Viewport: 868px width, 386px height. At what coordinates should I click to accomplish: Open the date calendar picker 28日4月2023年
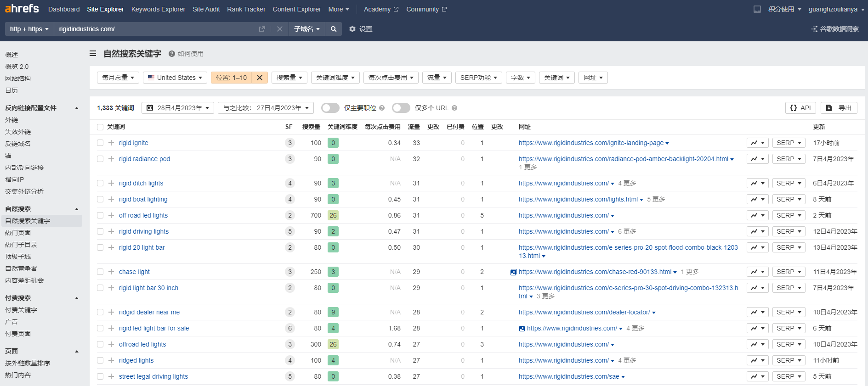(x=178, y=108)
